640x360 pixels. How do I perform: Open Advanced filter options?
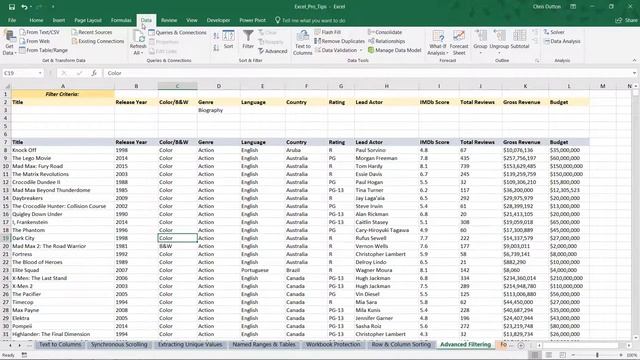coord(273,51)
